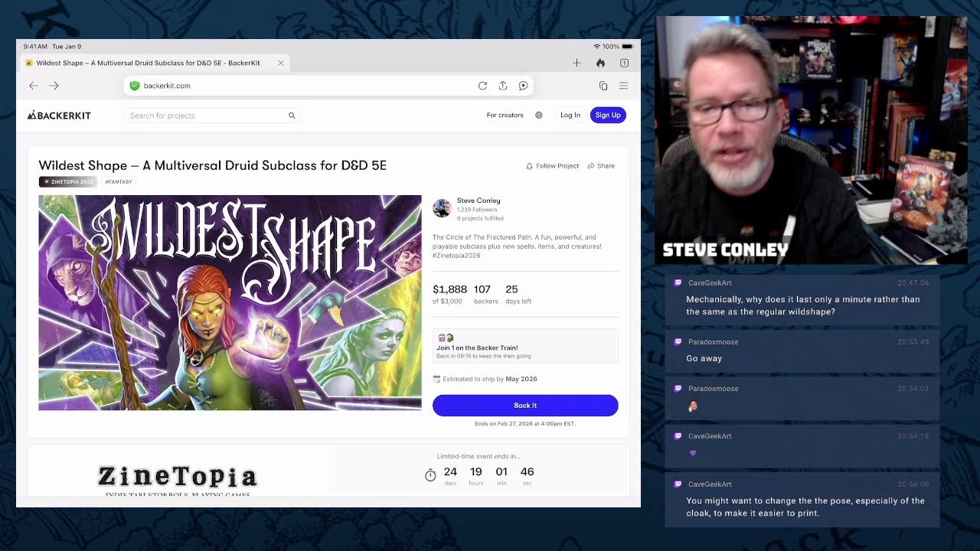Click the Twitch icon on the 20:54:03 message
The width and height of the screenshot is (980, 551).
coord(678,389)
